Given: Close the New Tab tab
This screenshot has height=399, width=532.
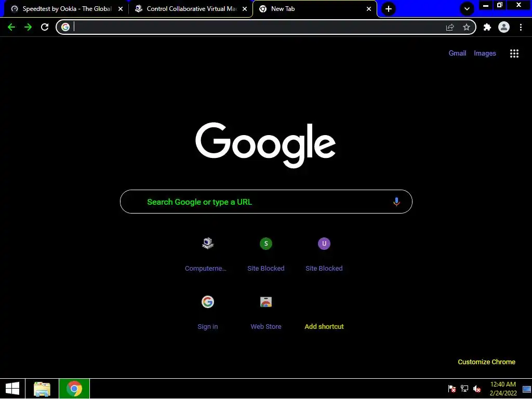Looking at the screenshot, I should [x=369, y=9].
